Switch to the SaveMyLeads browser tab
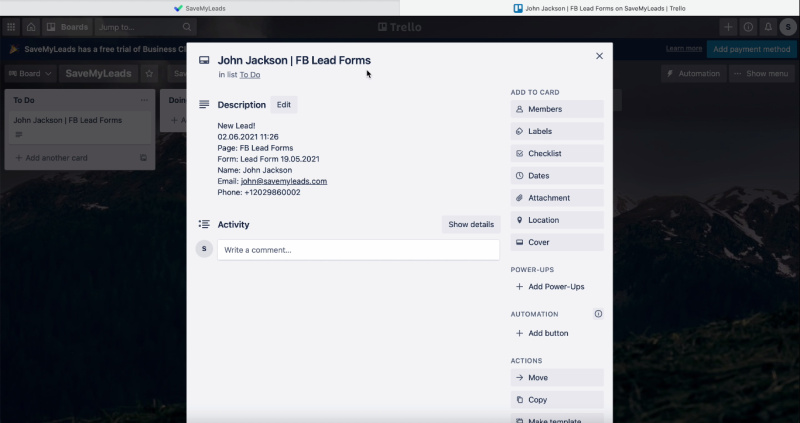The width and height of the screenshot is (800, 423). [199, 8]
